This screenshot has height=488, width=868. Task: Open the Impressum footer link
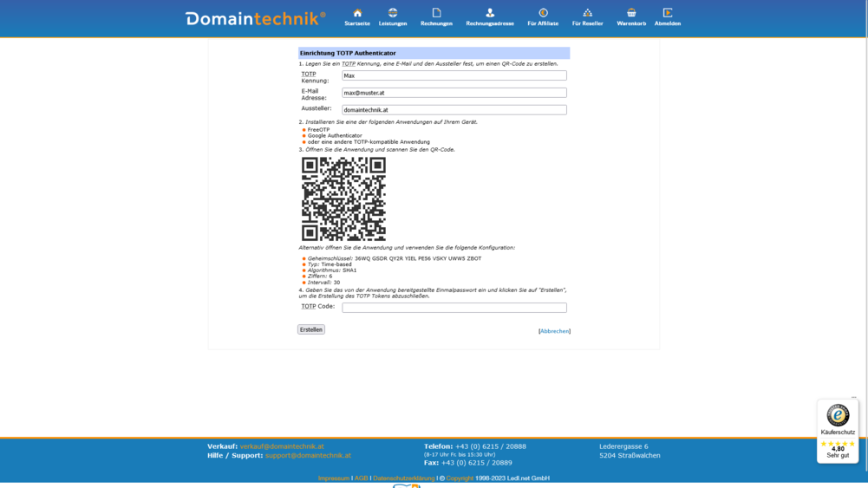334,478
